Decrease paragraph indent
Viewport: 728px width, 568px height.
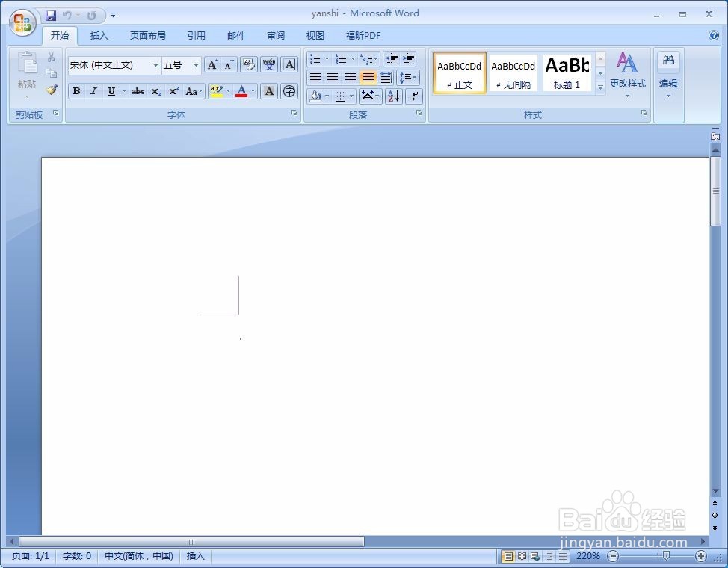392,59
